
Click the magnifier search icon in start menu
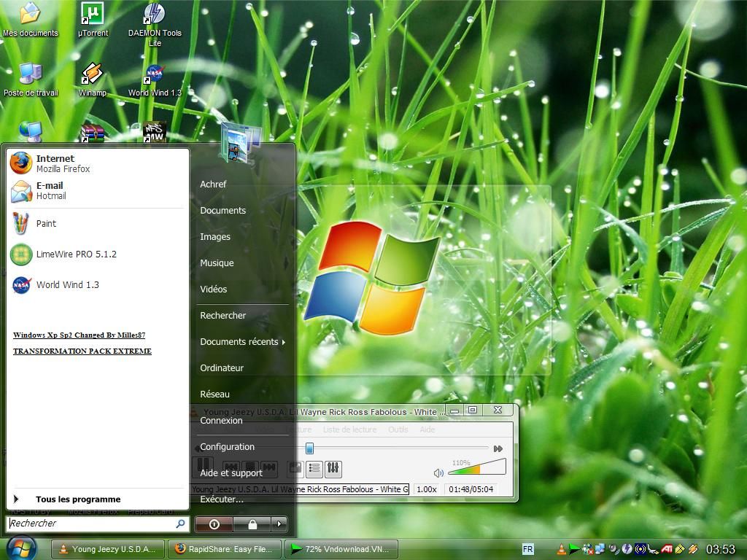click(x=180, y=524)
